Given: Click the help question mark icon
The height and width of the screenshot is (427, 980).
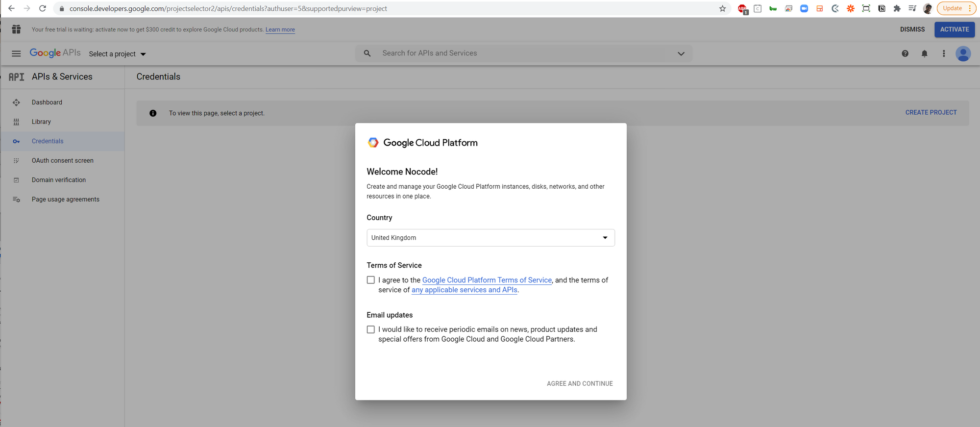Looking at the screenshot, I should [905, 53].
